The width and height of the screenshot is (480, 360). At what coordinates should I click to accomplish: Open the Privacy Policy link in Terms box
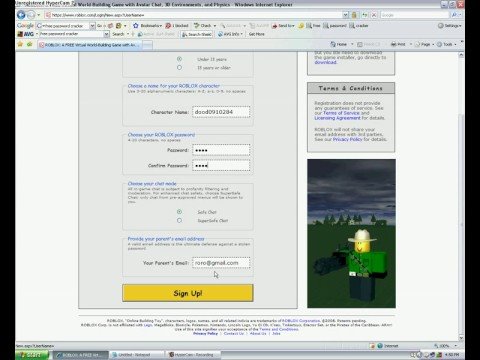click(x=347, y=139)
